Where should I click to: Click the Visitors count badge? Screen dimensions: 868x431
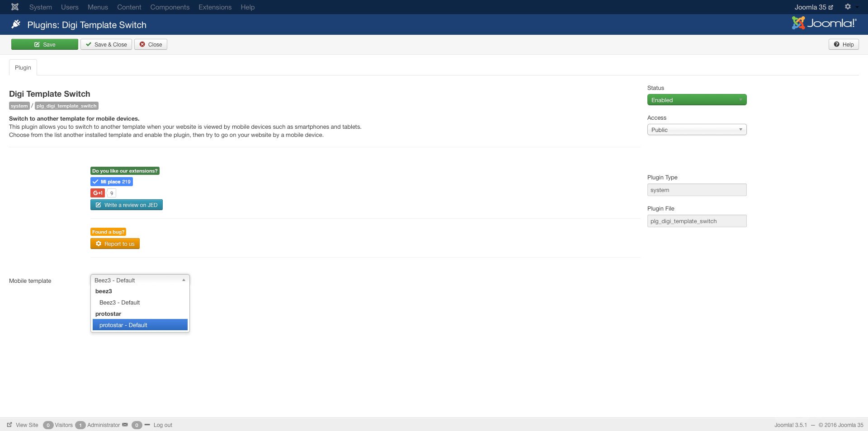coord(48,425)
